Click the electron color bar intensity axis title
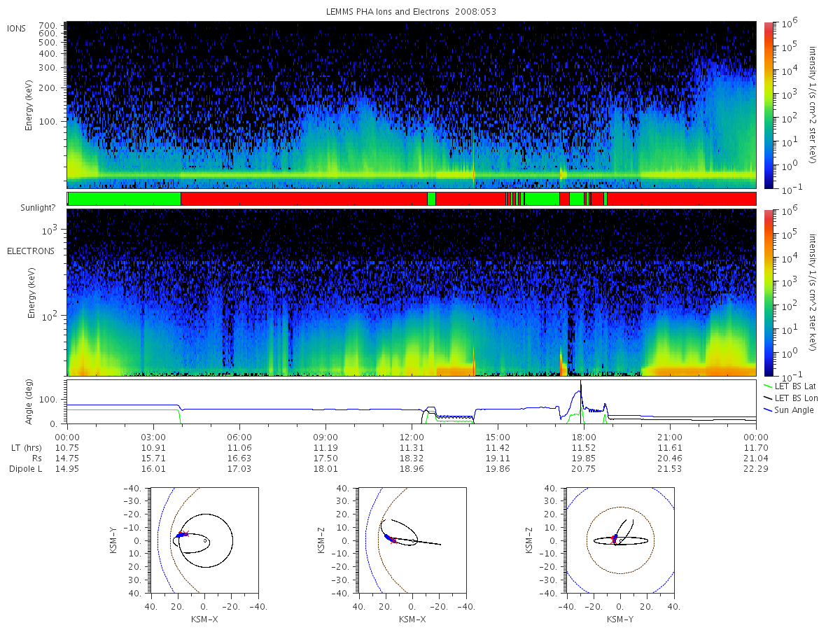840x630 pixels. pyautogui.click(x=813, y=293)
